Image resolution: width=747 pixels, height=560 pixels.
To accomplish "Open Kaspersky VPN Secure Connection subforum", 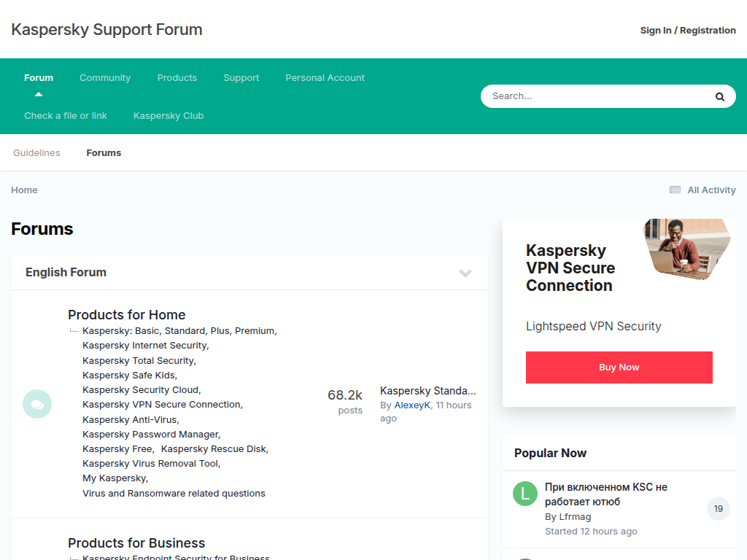I will [161, 405].
